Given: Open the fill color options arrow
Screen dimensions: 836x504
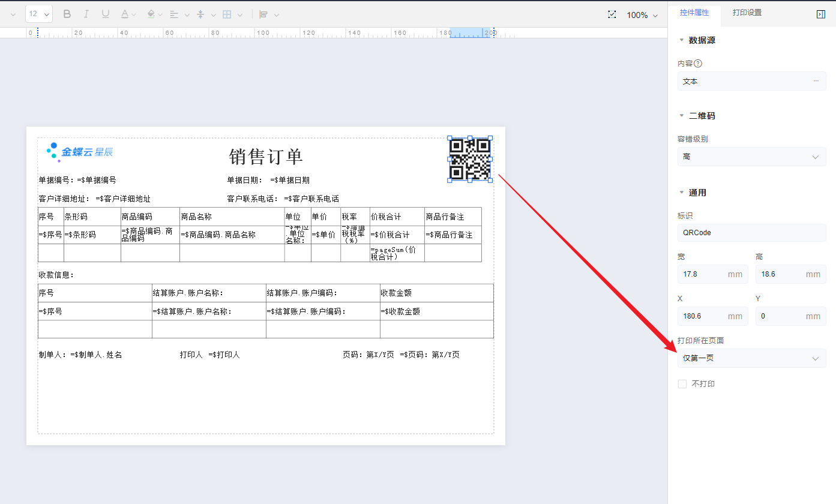Looking at the screenshot, I should click(161, 14).
